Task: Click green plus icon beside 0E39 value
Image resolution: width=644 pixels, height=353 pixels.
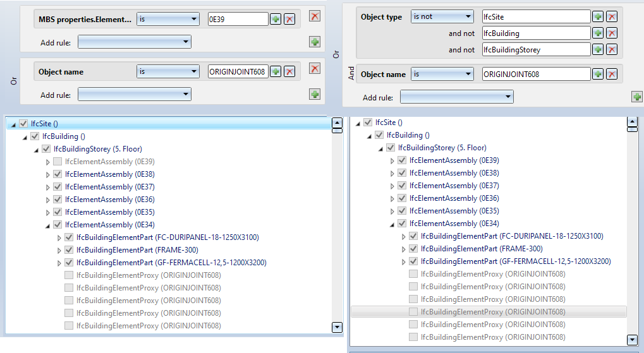Action: point(276,19)
